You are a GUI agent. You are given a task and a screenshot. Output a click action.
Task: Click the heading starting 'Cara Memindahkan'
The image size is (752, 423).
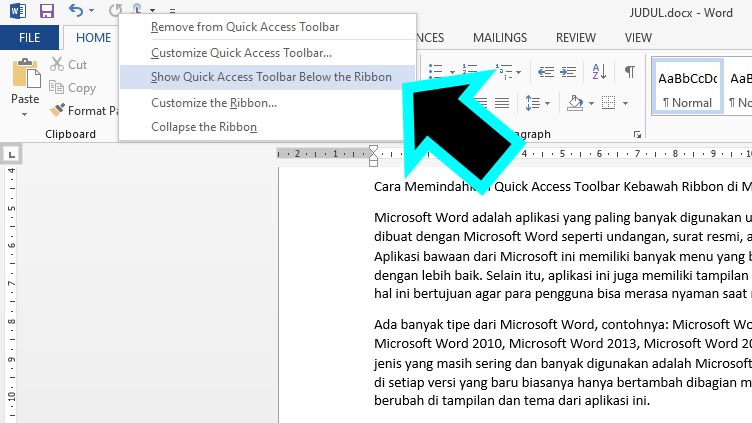point(563,187)
